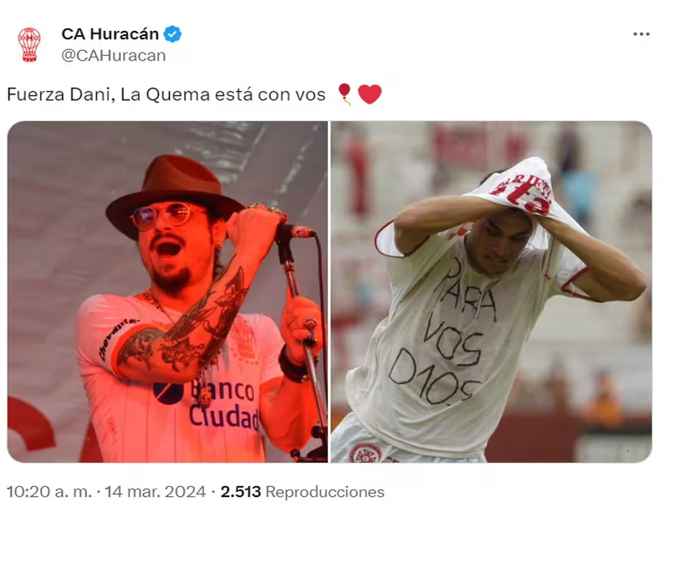This screenshot has width=675, height=567.
Task: Click the Banco Ciudad sponsor logo on jersey
Action: coord(208,404)
